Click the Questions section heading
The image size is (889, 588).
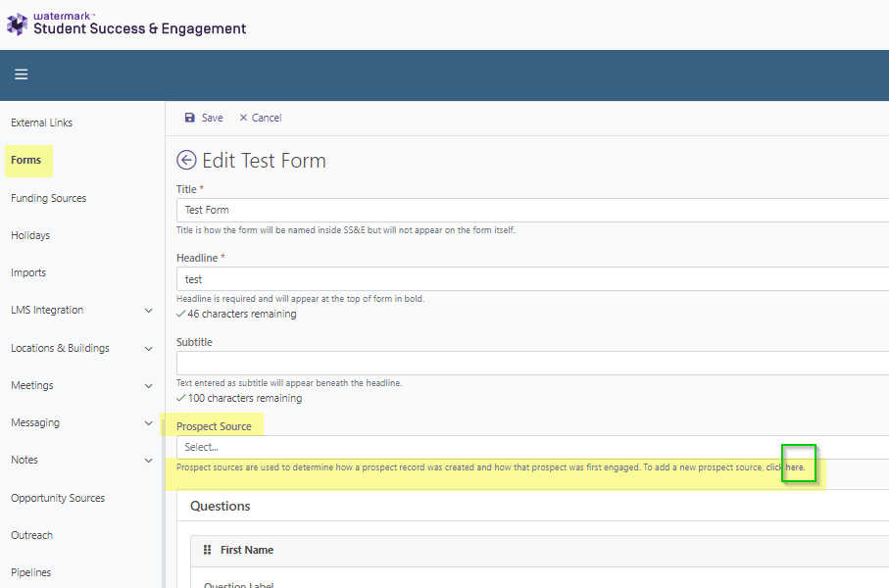pos(220,506)
